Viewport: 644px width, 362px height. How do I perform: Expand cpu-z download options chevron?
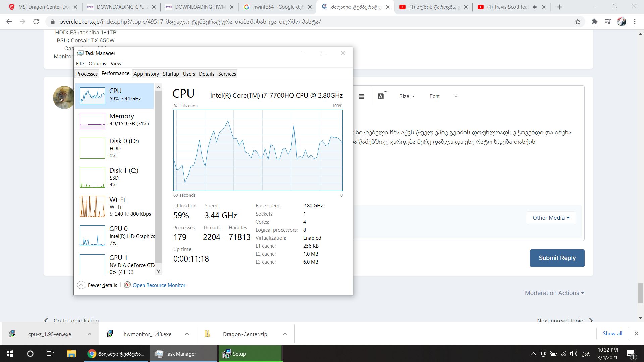(89, 334)
